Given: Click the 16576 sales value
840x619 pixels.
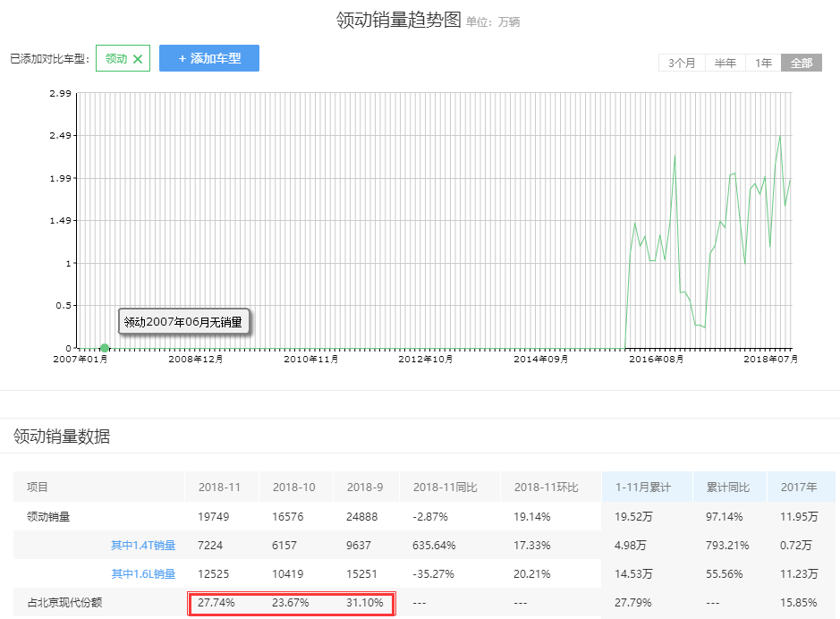Looking at the screenshot, I should pos(288,517).
